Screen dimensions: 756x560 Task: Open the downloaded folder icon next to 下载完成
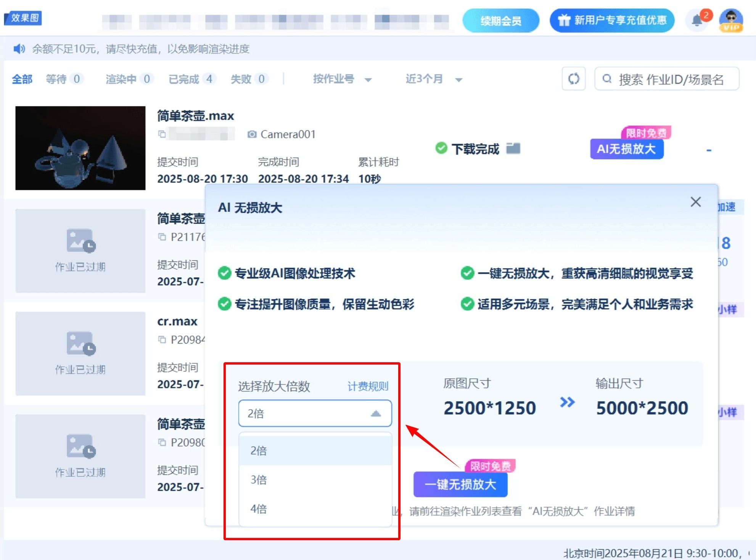(x=513, y=148)
